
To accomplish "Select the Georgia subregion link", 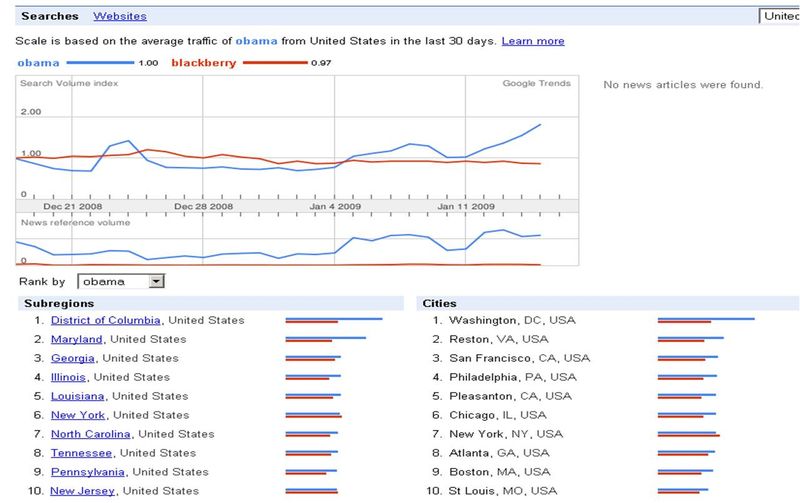I will pyautogui.click(x=73, y=358).
